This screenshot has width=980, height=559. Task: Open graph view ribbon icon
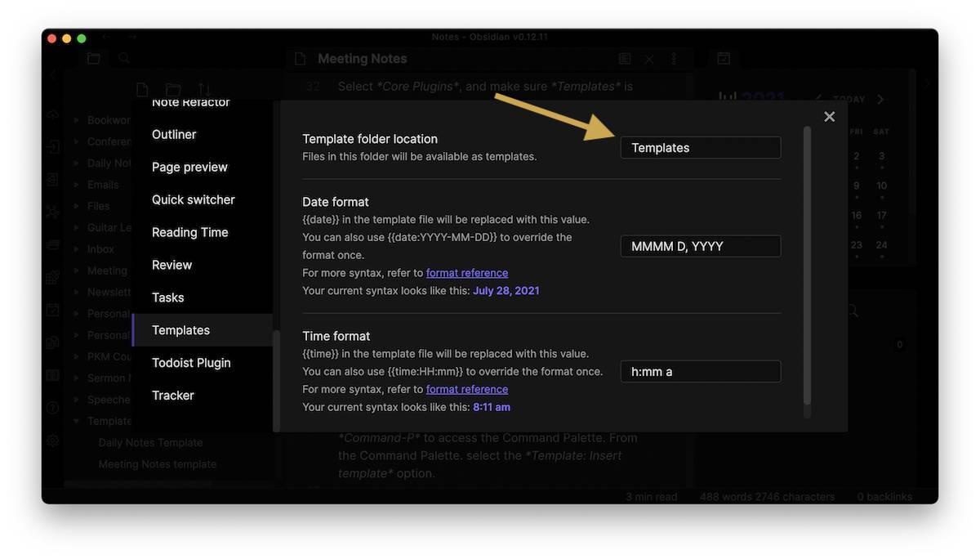pos(52,212)
